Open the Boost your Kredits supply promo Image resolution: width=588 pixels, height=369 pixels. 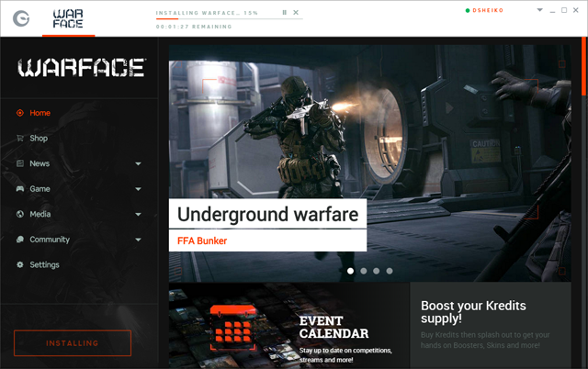click(490, 326)
